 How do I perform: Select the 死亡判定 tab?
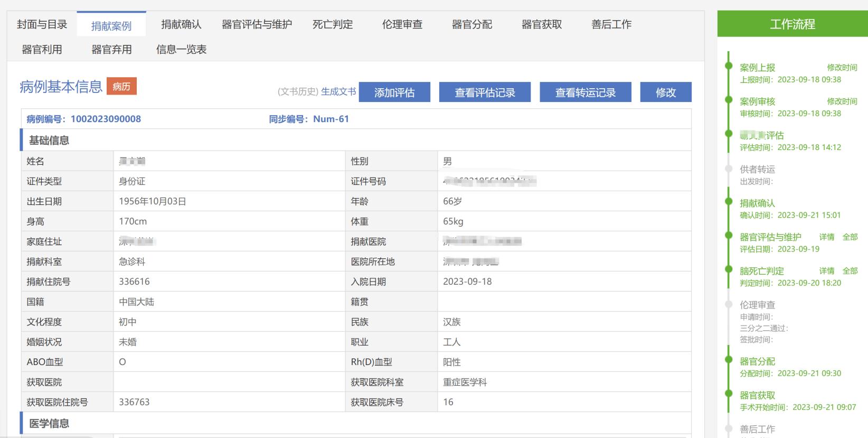333,24
